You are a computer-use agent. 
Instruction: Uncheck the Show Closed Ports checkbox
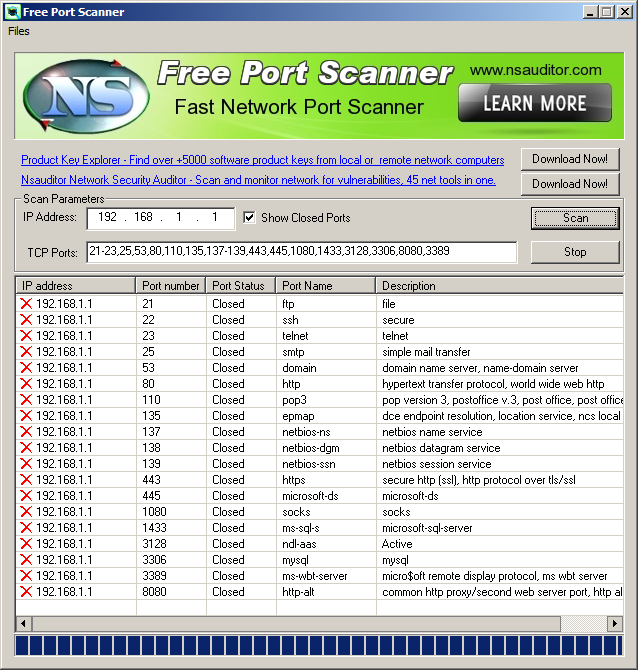click(x=249, y=217)
